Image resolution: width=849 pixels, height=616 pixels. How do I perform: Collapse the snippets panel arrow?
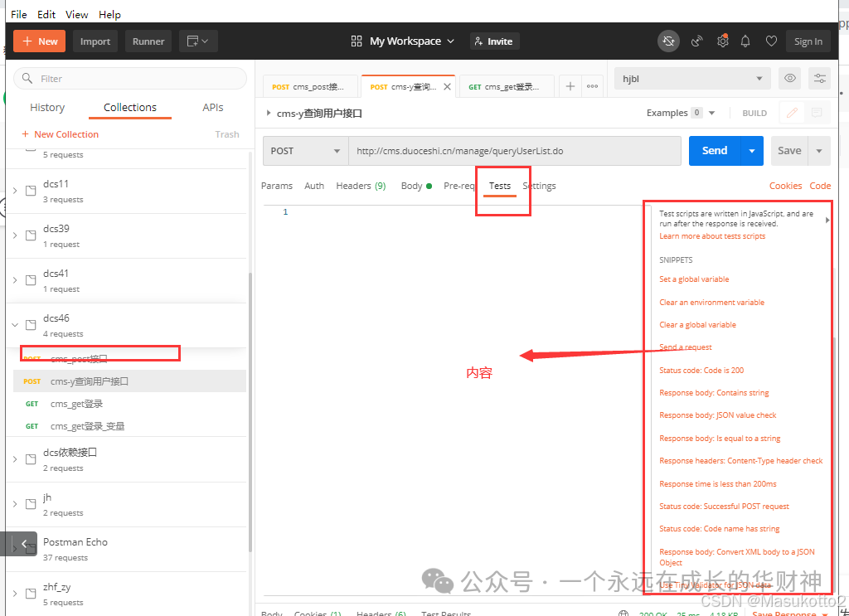click(827, 220)
